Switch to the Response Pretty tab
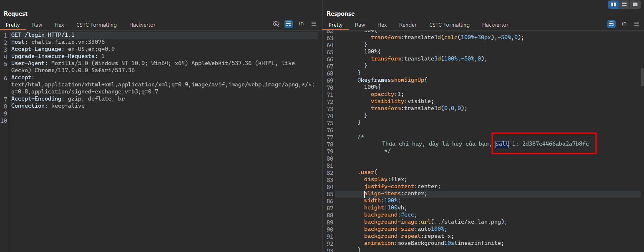 (x=335, y=25)
